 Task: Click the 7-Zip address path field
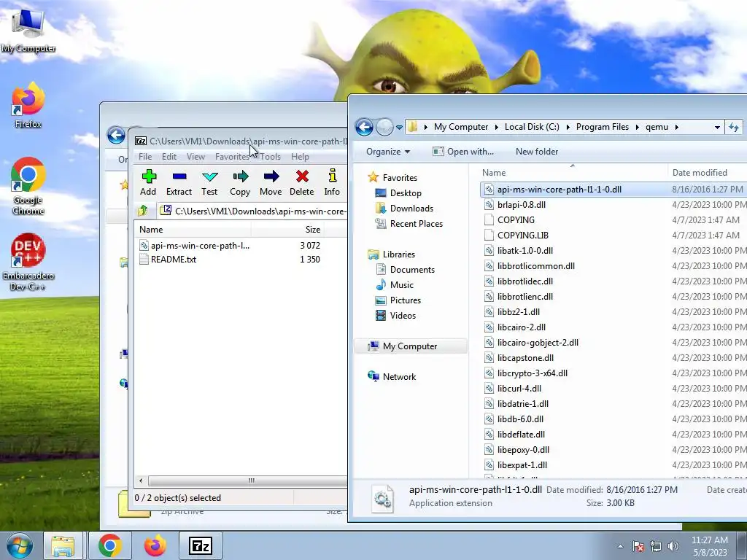click(252, 211)
